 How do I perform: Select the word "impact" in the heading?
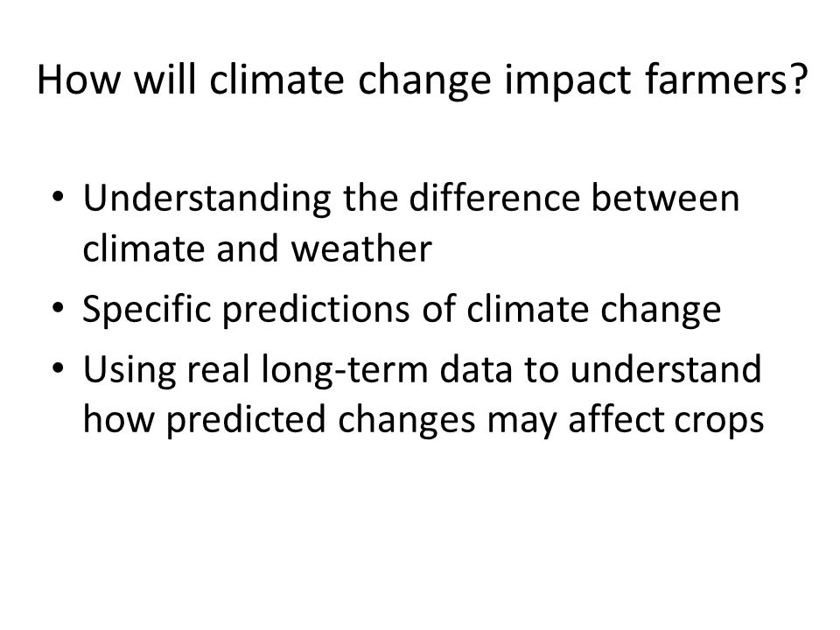tap(568, 82)
